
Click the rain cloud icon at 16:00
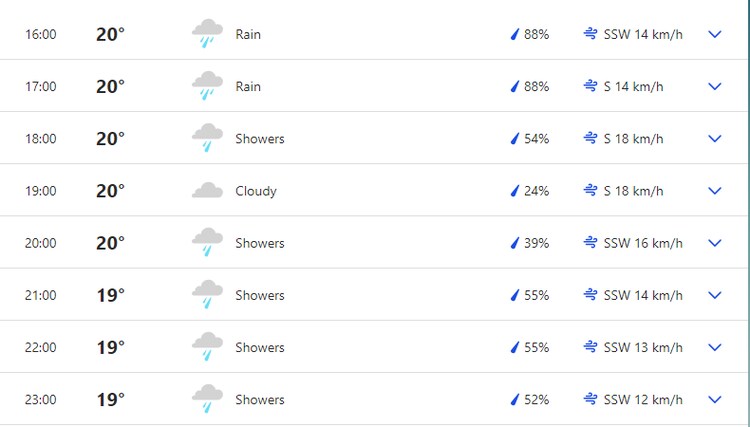click(207, 34)
